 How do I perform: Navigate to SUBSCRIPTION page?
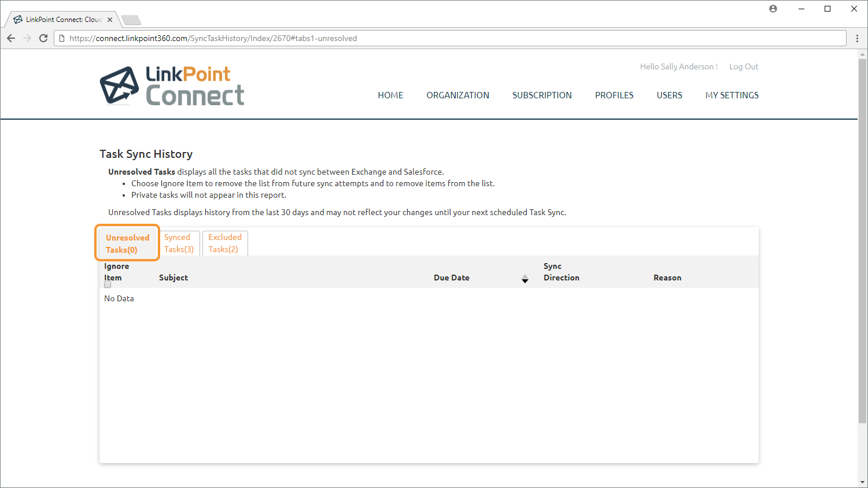(x=542, y=95)
